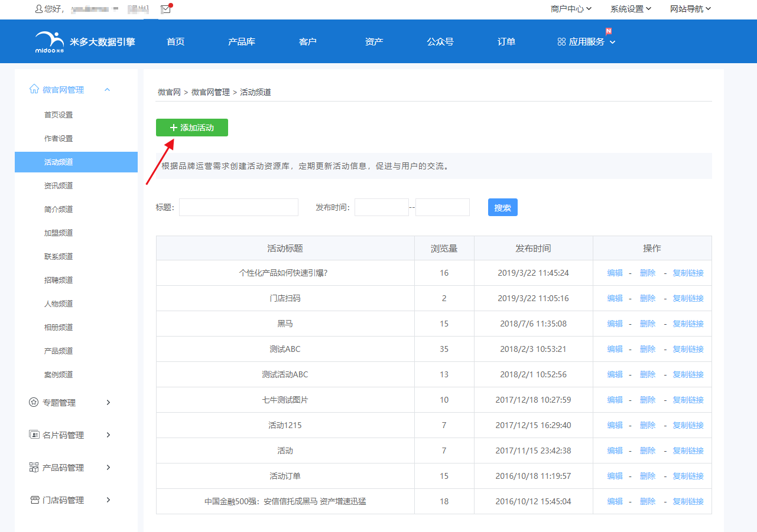Open the 客户 nav tab
The width and height of the screenshot is (757, 532).
(308, 42)
